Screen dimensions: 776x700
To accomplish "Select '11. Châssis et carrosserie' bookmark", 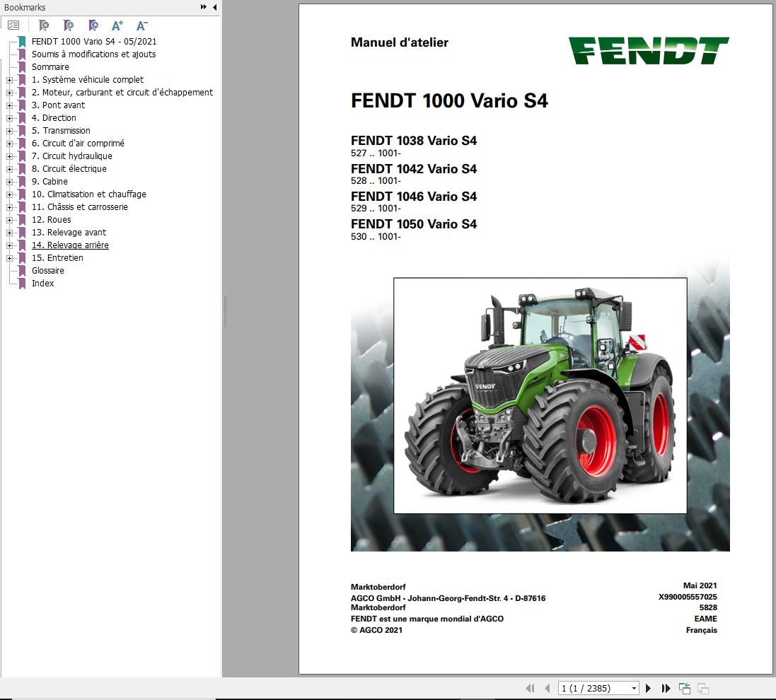I will pos(80,206).
